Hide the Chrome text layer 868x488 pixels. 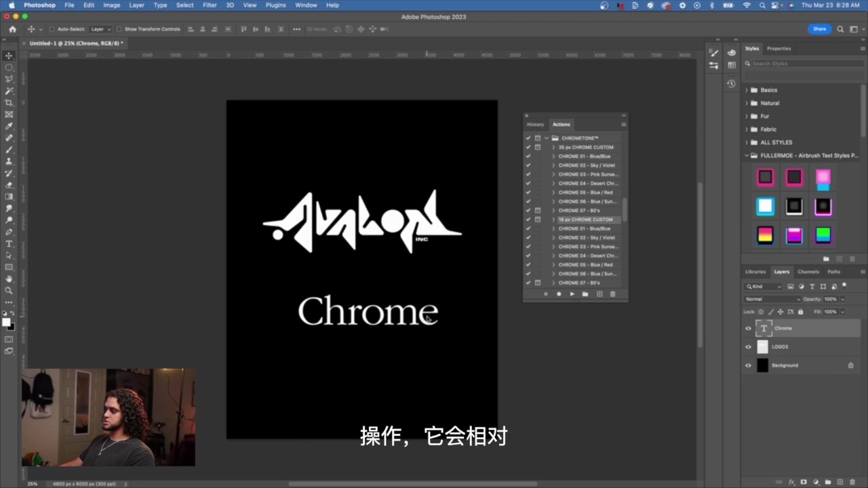point(749,328)
